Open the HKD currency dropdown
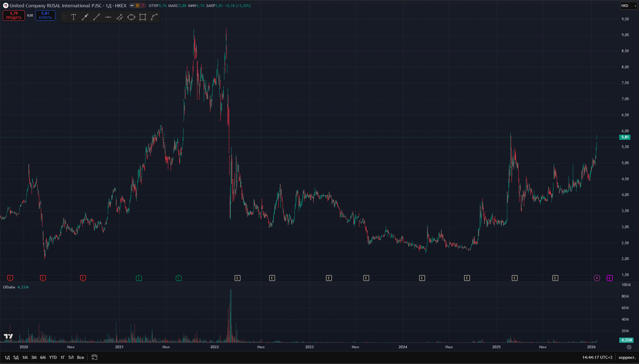Viewport: 639px width, 364px height. point(628,6)
